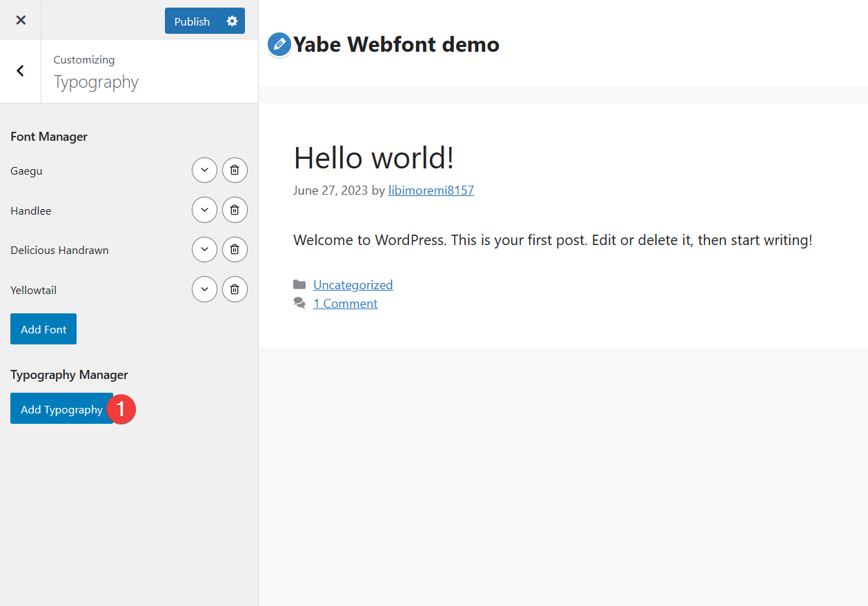This screenshot has height=606, width=868.
Task: Click the Typography Manager heading
Action: pos(69,375)
